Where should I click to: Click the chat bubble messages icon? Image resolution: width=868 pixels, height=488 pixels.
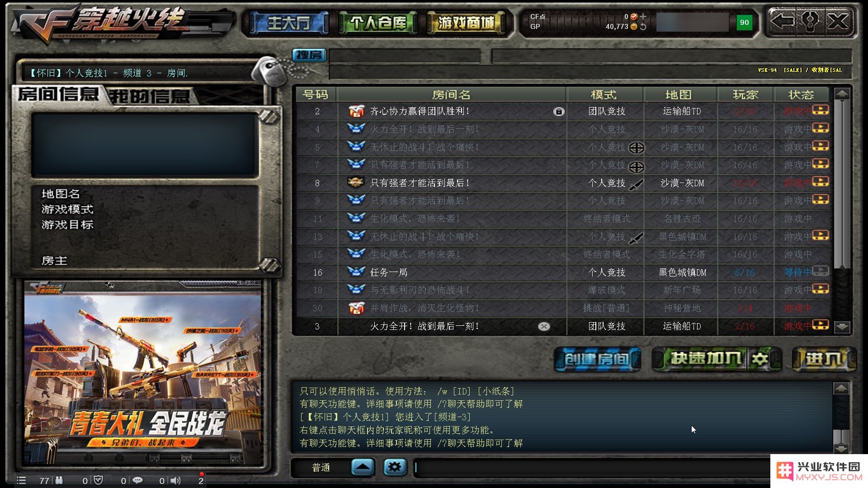point(137,480)
